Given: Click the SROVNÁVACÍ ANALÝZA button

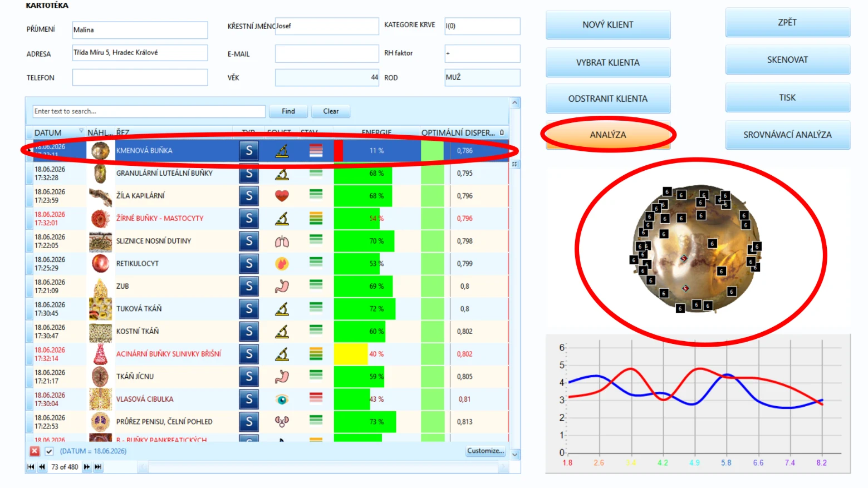Looking at the screenshot, I should coord(787,135).
